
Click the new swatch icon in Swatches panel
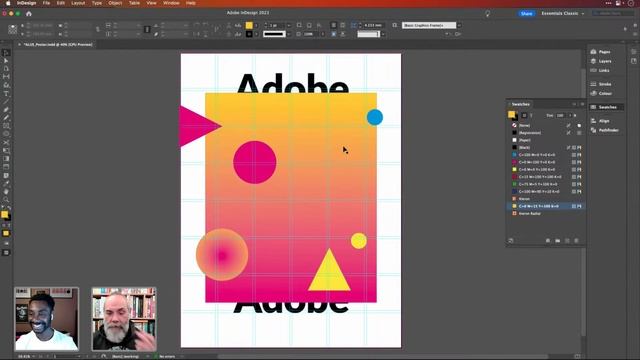click(567, 241)
